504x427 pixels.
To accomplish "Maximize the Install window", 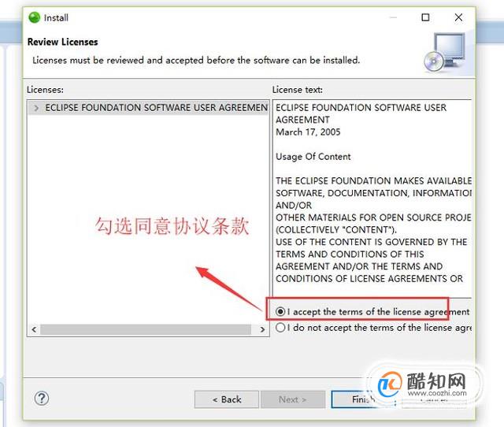I will click(x=425, y=17).
